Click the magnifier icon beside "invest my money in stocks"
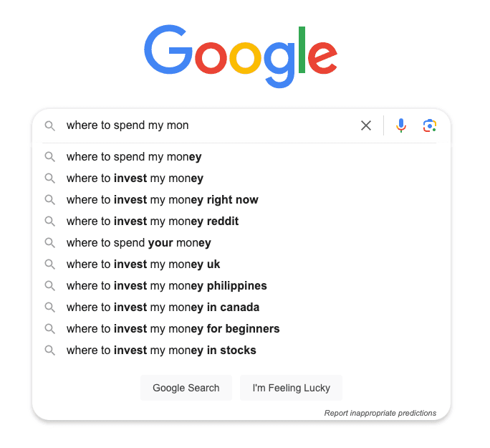The height and width of the screenshot is (448, 490). (x=49, y=351)
